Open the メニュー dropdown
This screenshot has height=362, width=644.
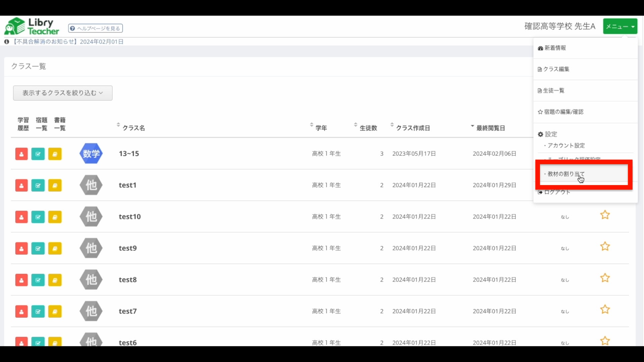click(620, 26)
